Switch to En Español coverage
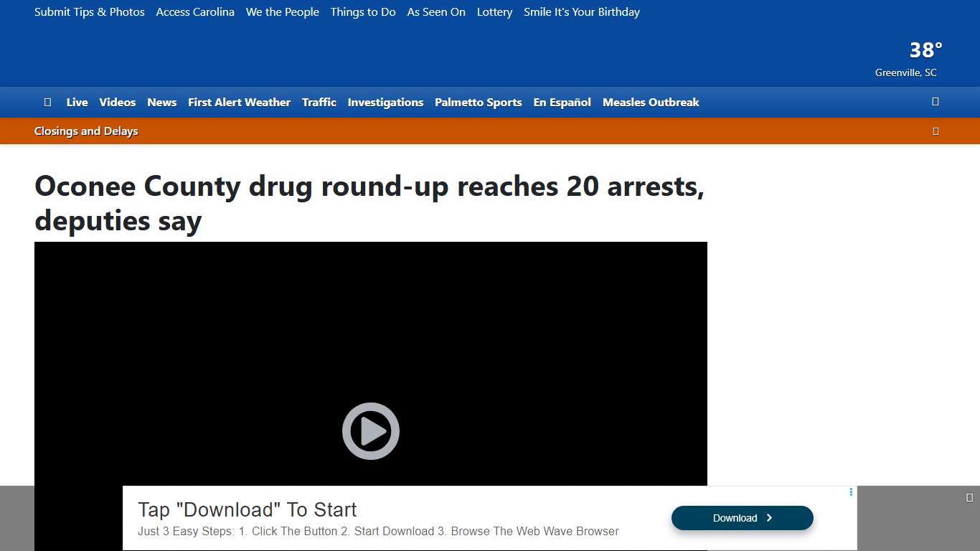Image resolution: width=980 pixels, height=551 pixels. coord(562,102)
